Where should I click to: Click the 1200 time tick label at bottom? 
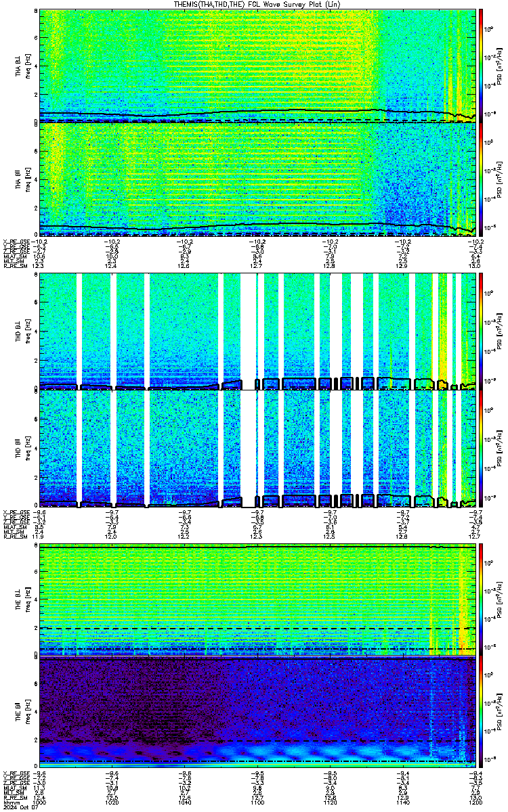point(475,802)
